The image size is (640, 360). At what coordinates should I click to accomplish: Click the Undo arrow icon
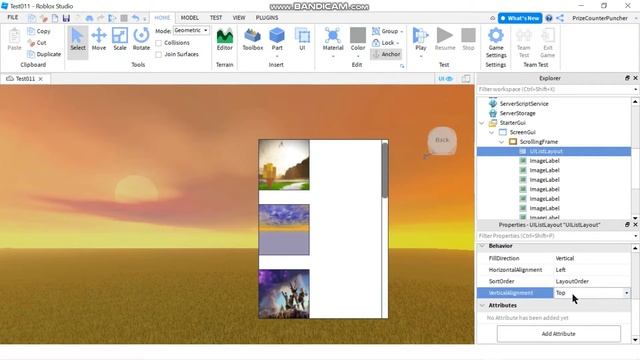135,18
